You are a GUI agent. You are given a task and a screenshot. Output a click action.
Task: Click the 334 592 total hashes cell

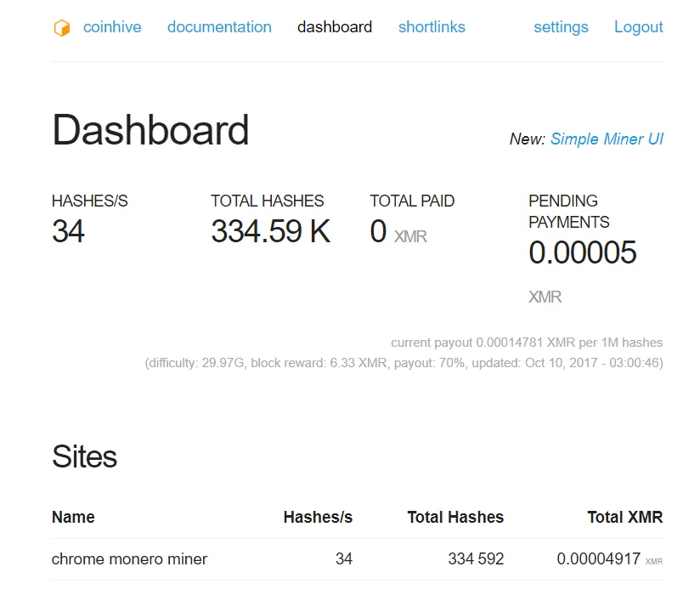point(476,558)
